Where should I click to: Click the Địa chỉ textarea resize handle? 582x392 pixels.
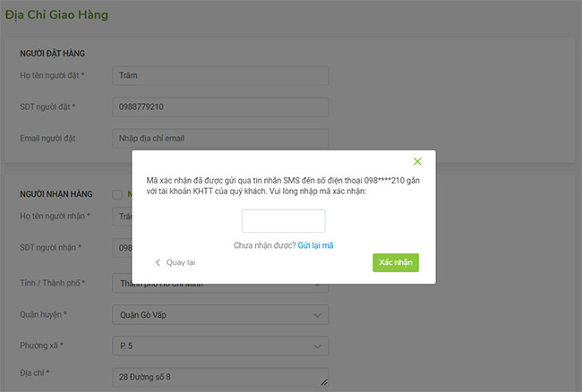(x=325, y=384)
